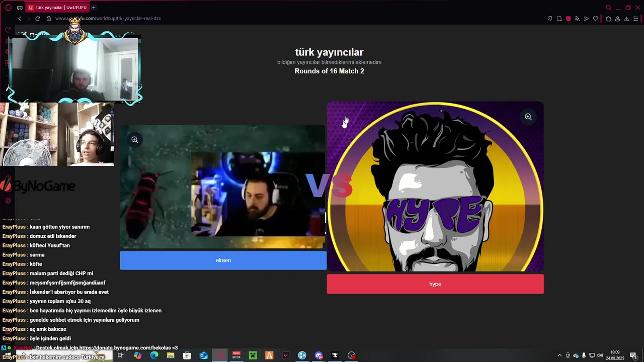Zoom into the hype image
This screenshot has height=362, width=644.
(x=528, y=117)
